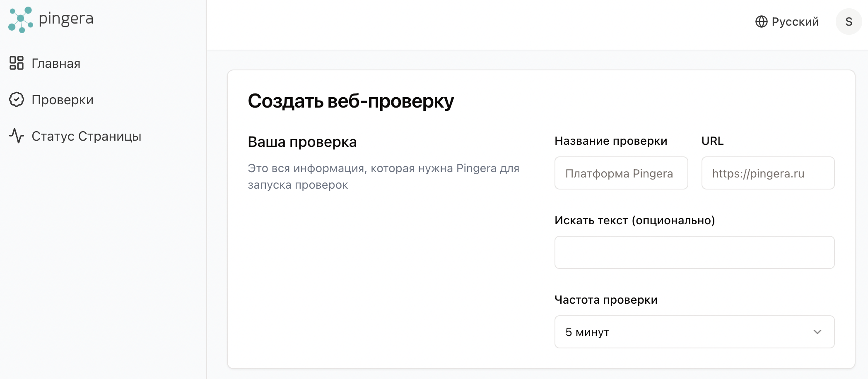Screen dimensions: 868x379
Task: Select the dashboard grid icon beside Главная
Action: 17,63
